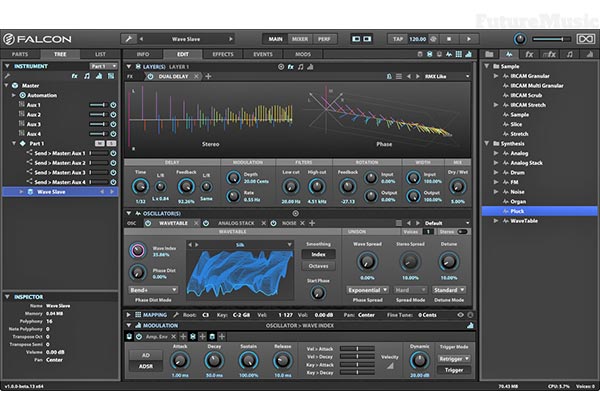The width and height of the screenshot is (600, 420).
Task: Remove the Dual Delay effect with its X
Action: 196,77
